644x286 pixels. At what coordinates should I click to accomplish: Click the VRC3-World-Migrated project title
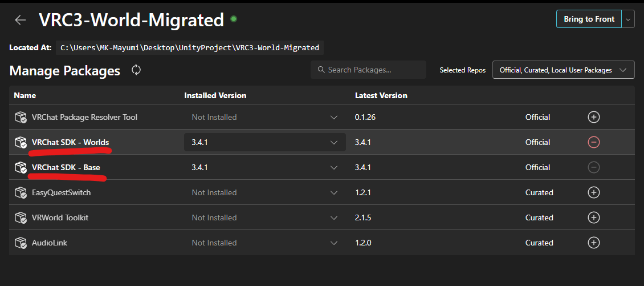pos(132,20)
